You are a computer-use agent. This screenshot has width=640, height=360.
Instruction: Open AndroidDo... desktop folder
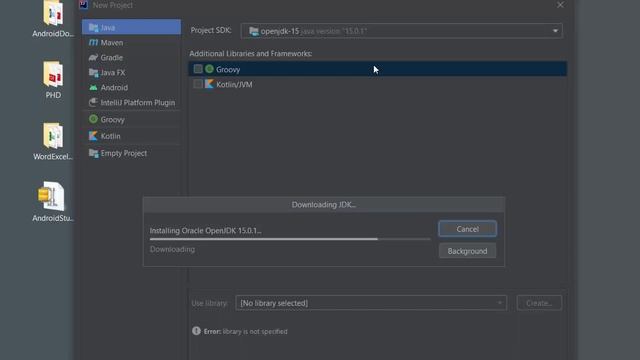click(53, 18)
